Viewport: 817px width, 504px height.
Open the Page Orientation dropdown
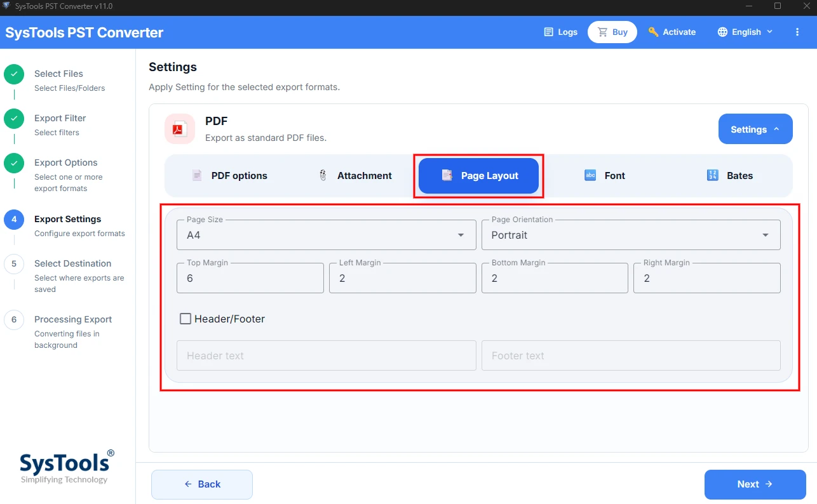click(631, 235)
